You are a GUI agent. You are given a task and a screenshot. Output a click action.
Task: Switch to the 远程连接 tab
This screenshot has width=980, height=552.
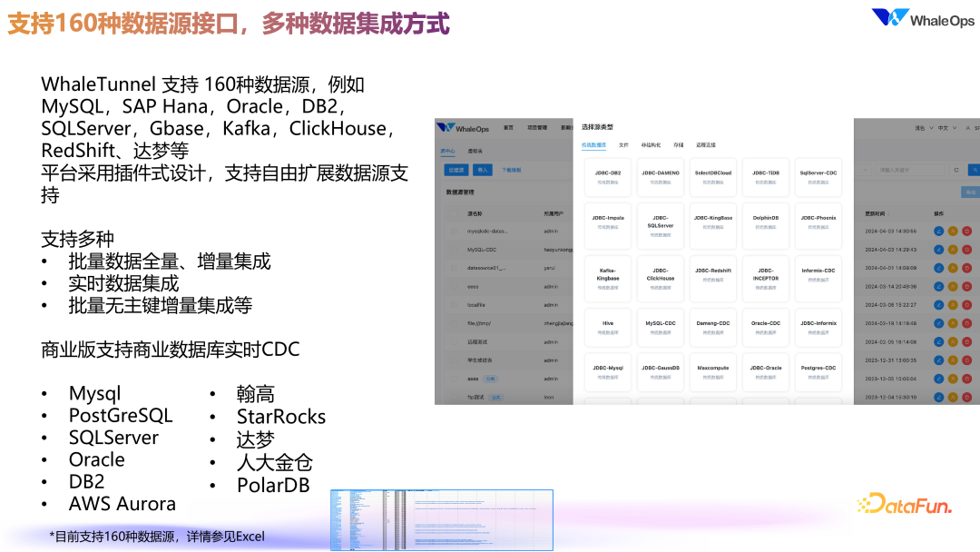tap(706, 145)
